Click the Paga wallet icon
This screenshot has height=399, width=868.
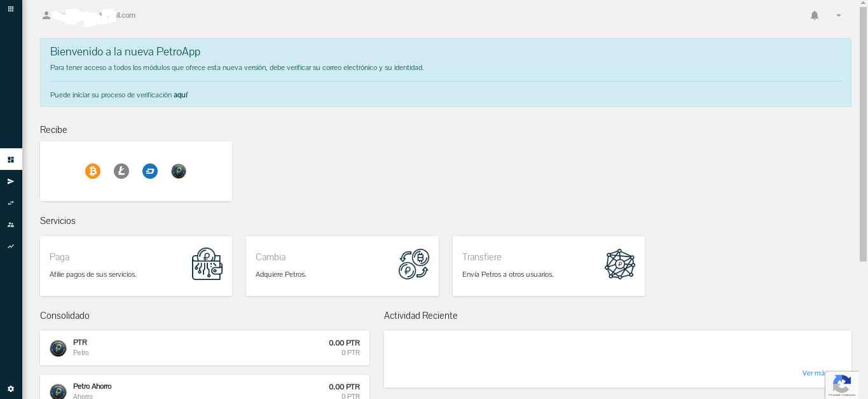pos(207,264)
